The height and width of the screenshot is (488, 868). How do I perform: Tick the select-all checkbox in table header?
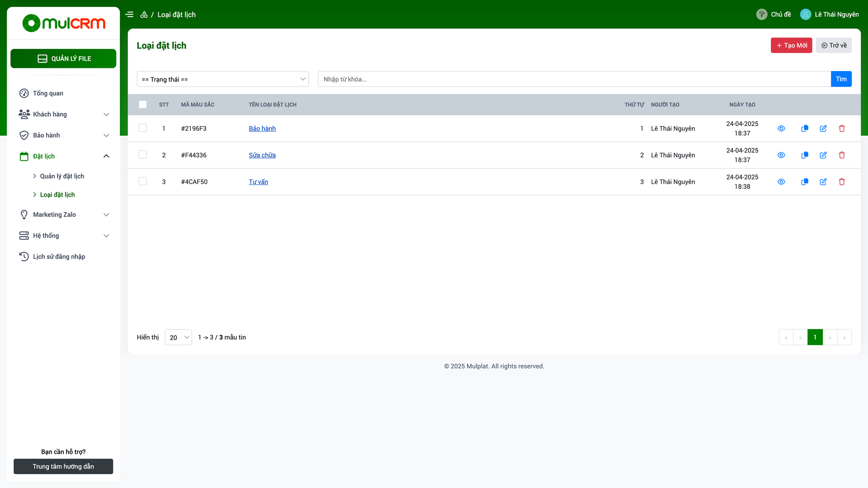(x=143, y=104)
